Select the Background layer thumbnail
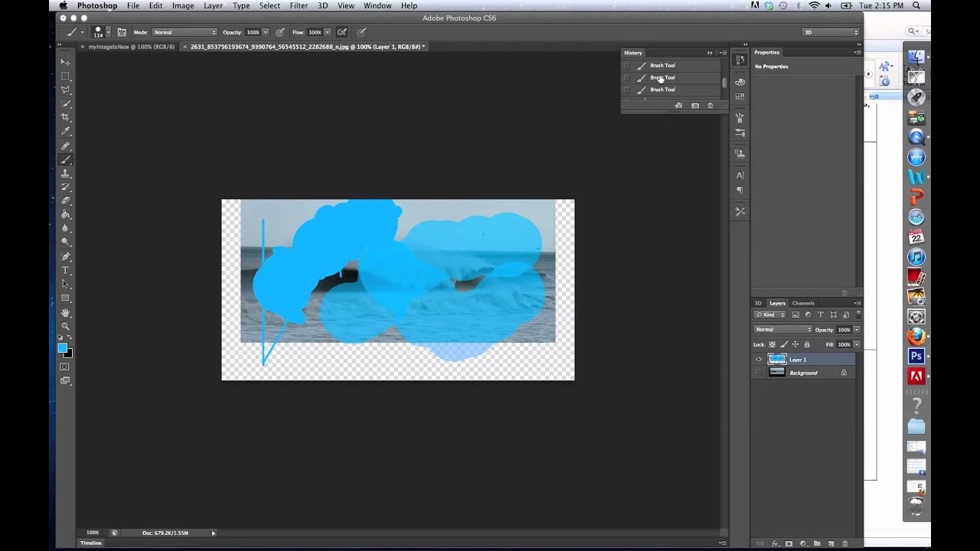The height and width of the screenshot is (551, 980). click(777, 373)
